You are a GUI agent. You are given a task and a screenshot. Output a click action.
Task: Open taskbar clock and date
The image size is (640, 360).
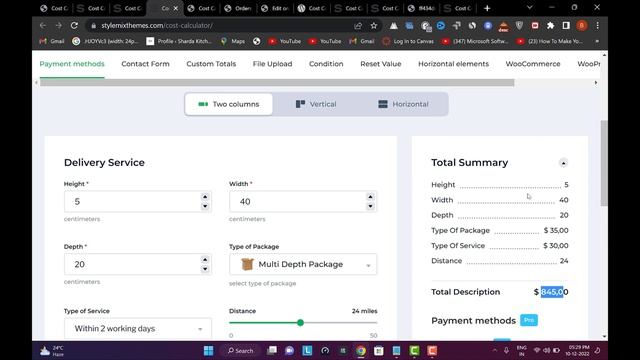point(578,351)
